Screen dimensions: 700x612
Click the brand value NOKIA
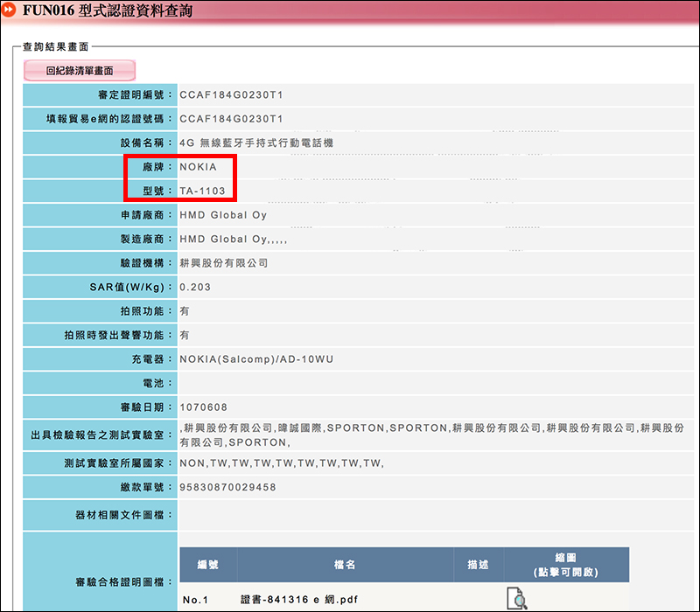click(199, 167)
